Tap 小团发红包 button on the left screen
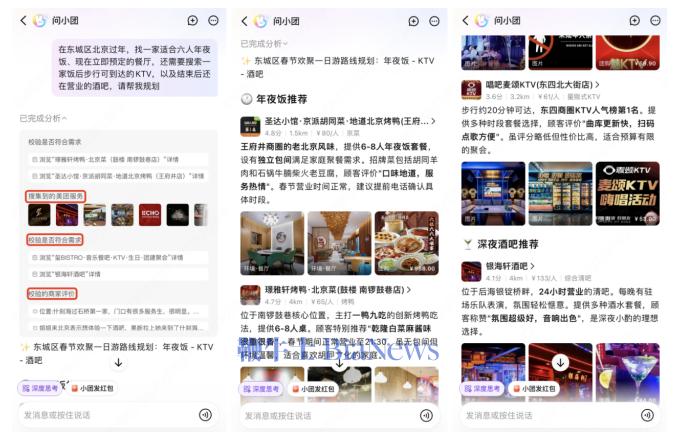 (x=92, y=388)
